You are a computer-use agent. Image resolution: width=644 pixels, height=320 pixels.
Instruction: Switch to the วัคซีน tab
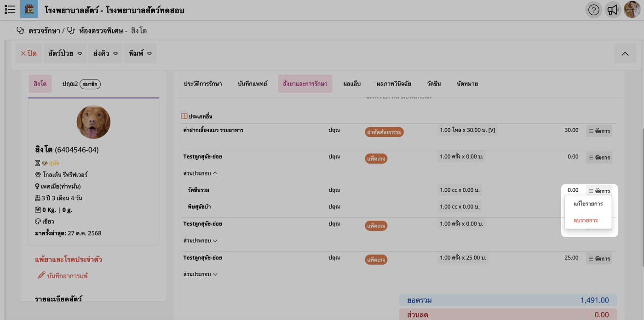pyautogui.click(x=434, y=84)
